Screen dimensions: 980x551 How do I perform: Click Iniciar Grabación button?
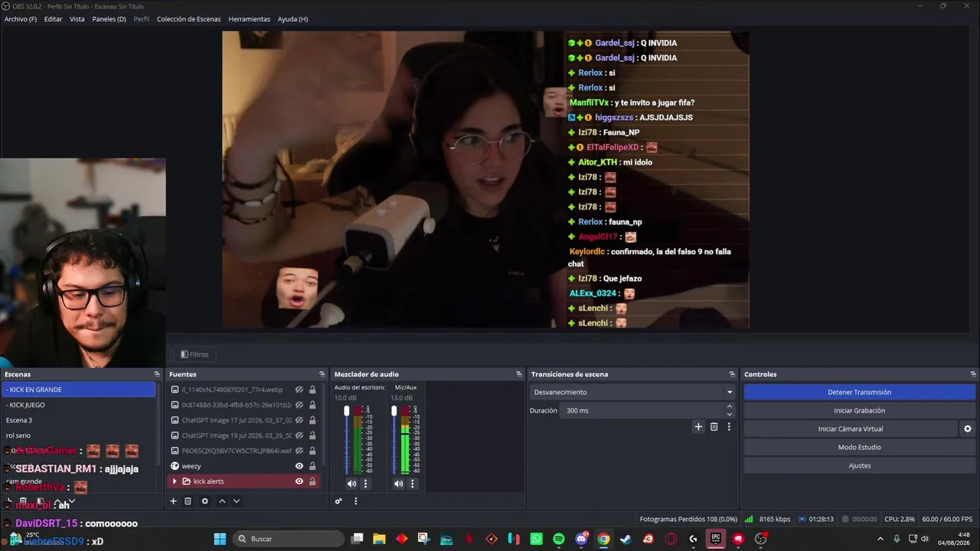pos(859,410)
